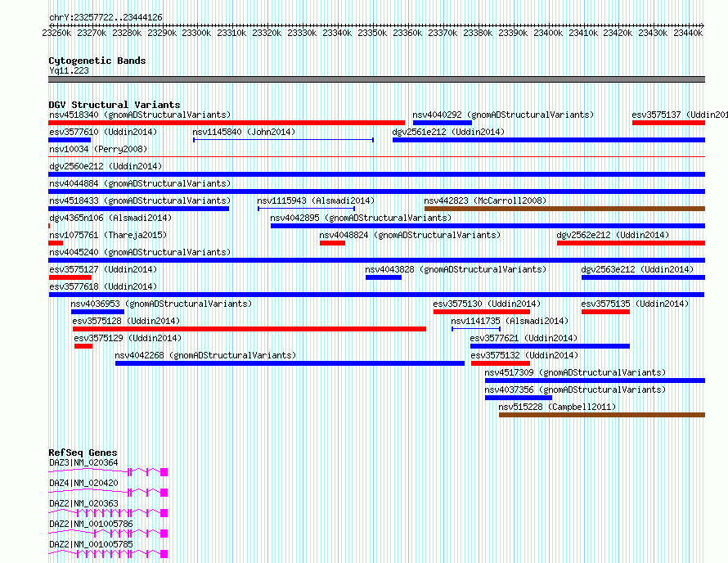Click the long red esv3575128 bar
The width and height of the screenshot is (728, 563).
click(249, 329)
